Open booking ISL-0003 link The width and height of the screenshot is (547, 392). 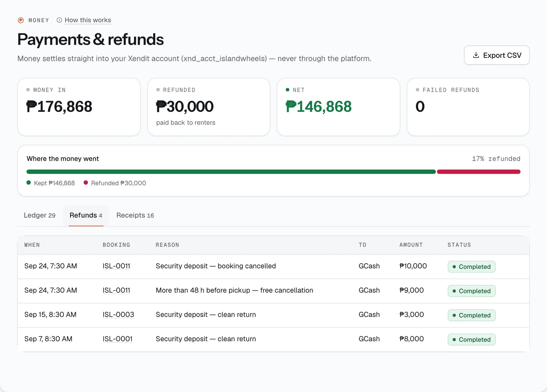(x=118, y=315)
